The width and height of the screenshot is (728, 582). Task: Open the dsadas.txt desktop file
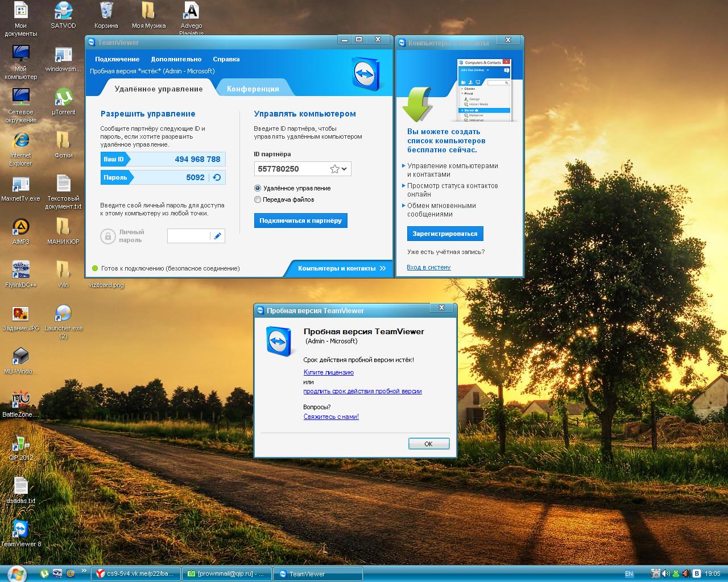pyautogui.click(x=20, y=491)
